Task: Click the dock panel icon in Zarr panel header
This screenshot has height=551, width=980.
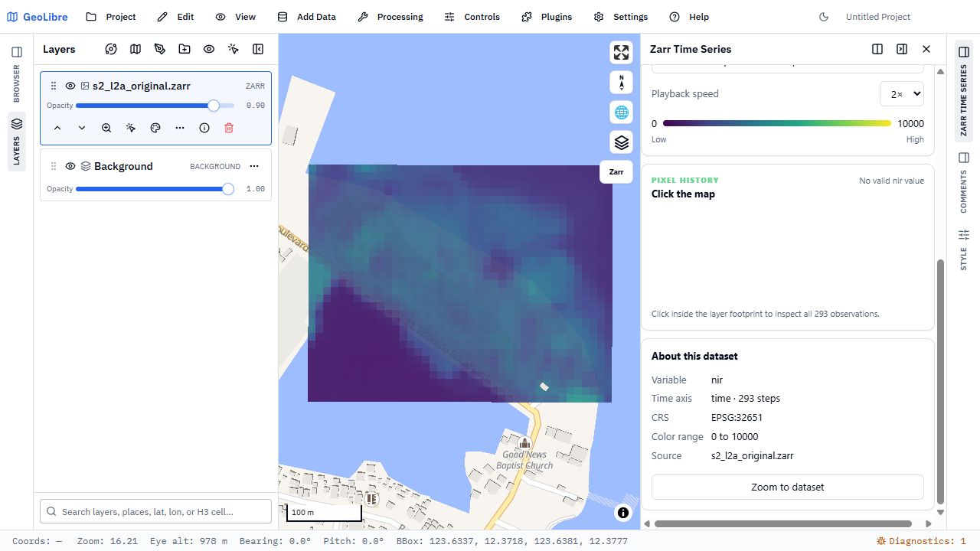Action: pyautogui.click(x=902, y=49)
